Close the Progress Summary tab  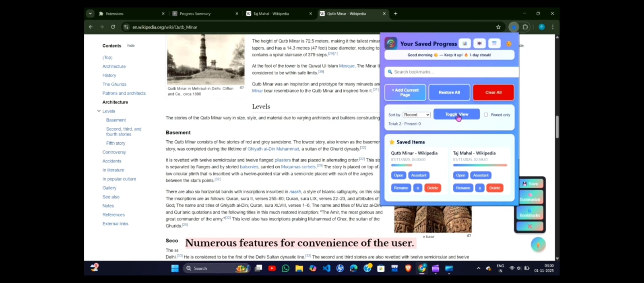pos(237,14)
